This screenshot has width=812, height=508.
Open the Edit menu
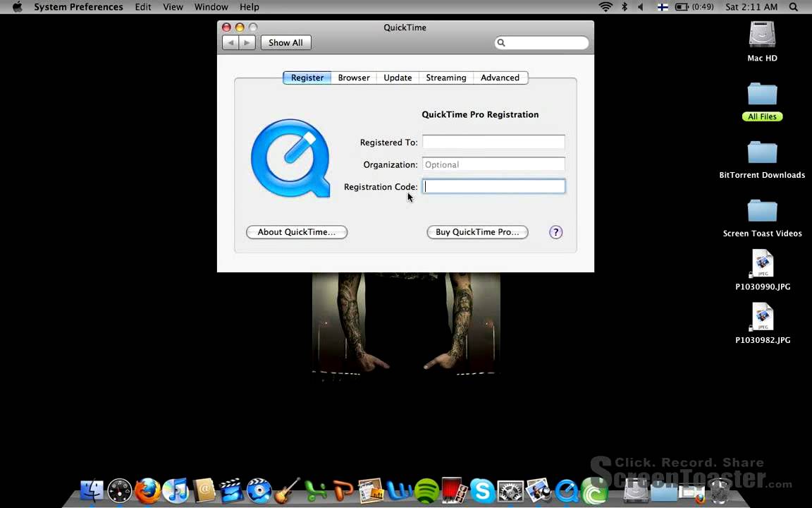point(143,7)
